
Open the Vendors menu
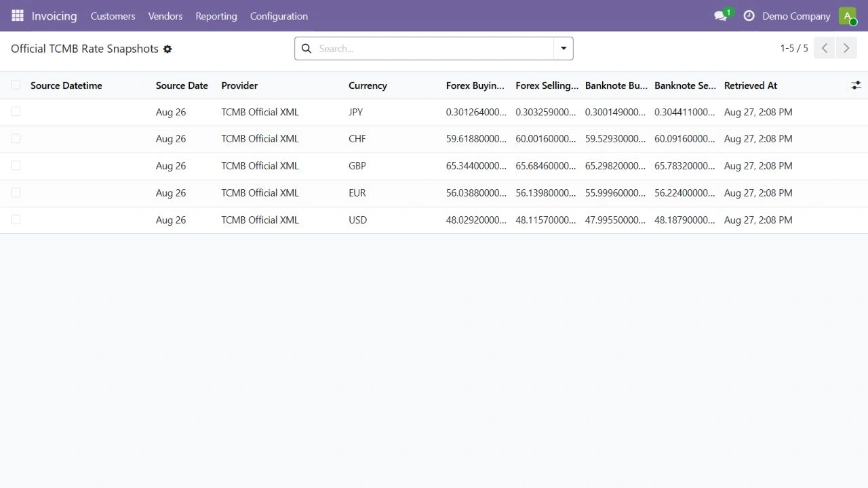point(165,16)
